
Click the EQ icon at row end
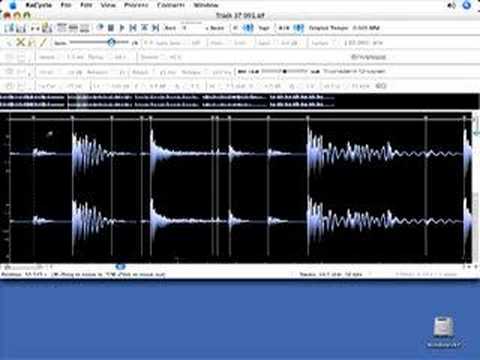tap(381, 86)
